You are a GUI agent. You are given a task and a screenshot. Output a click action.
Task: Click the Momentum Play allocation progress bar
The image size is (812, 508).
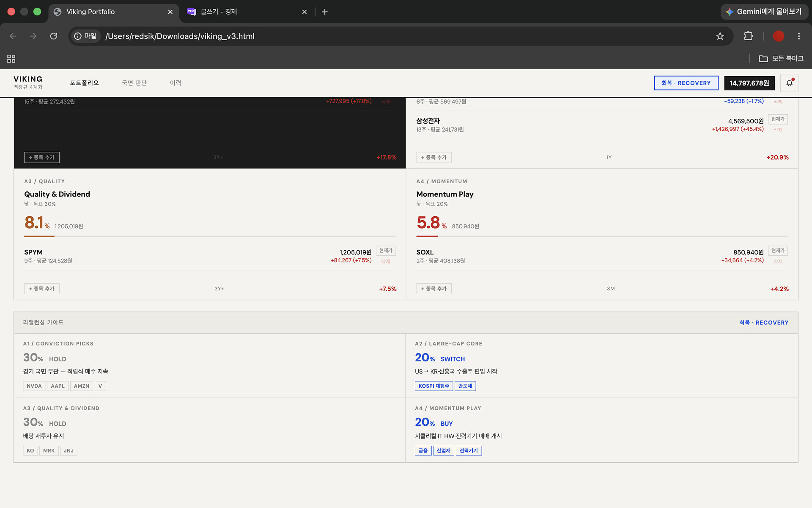[602, 236]
